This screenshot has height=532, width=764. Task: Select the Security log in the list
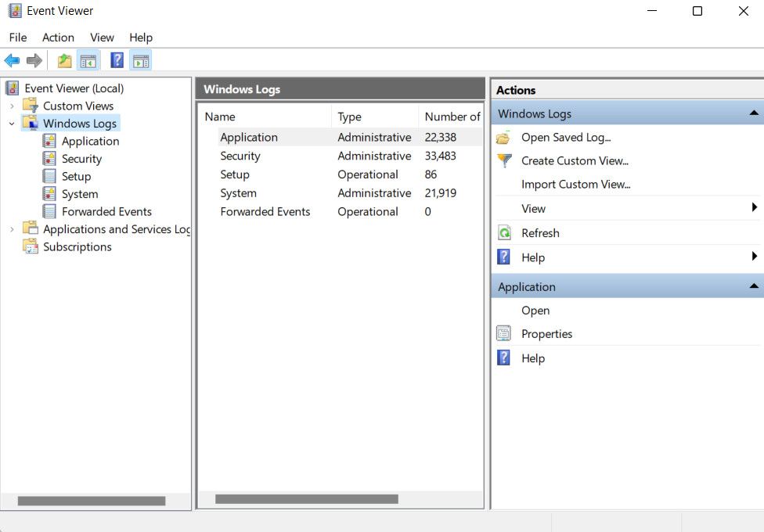pyautogui.click(x=240, y=156)
